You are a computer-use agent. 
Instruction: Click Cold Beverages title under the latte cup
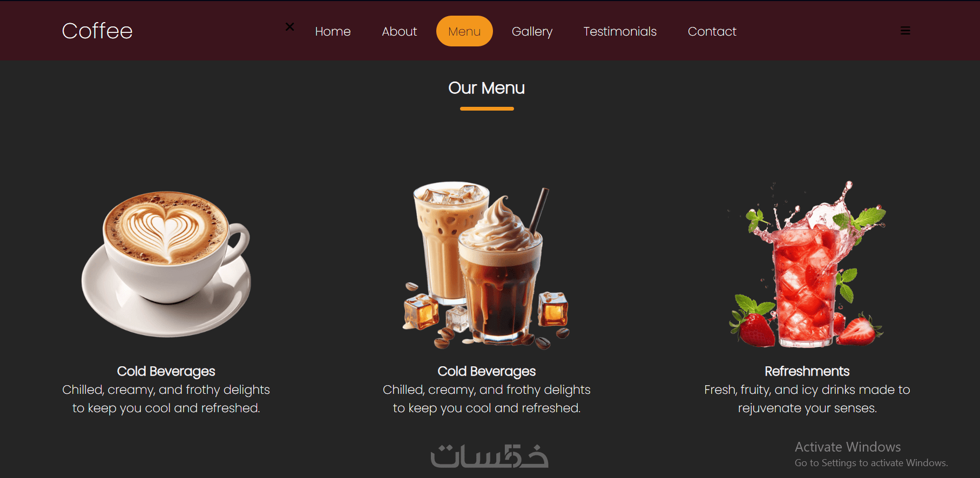point(166,371)
